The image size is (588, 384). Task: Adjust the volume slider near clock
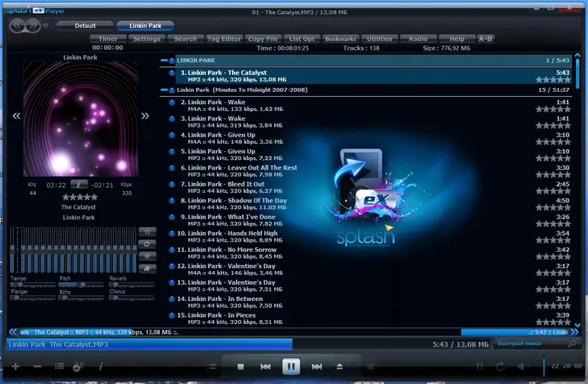544,366
